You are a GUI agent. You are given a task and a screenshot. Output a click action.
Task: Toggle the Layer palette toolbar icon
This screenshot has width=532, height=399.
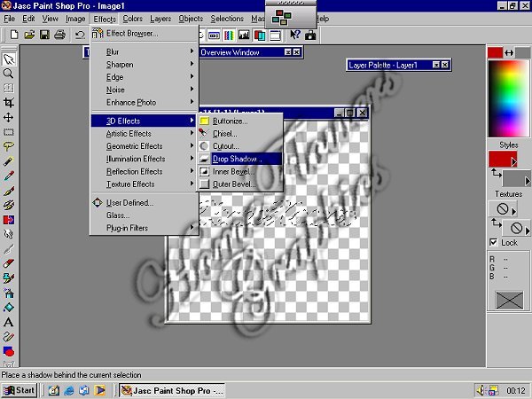(260, 35)
